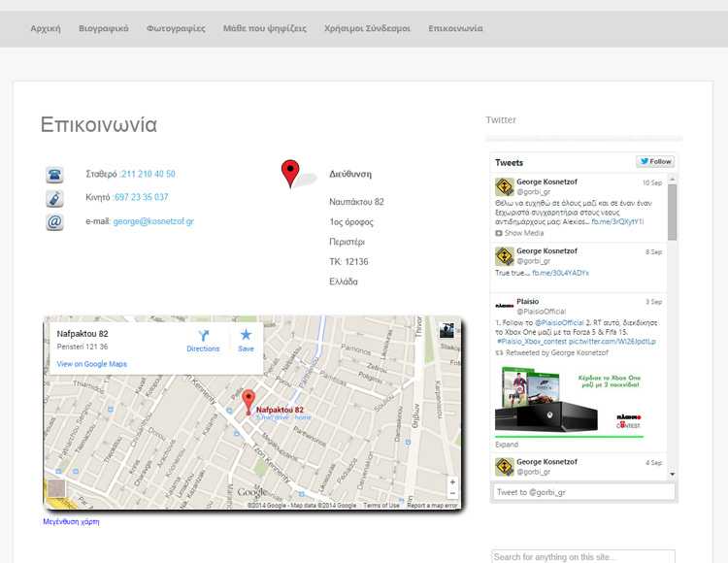Click the @ email icon

pos(54,222)
